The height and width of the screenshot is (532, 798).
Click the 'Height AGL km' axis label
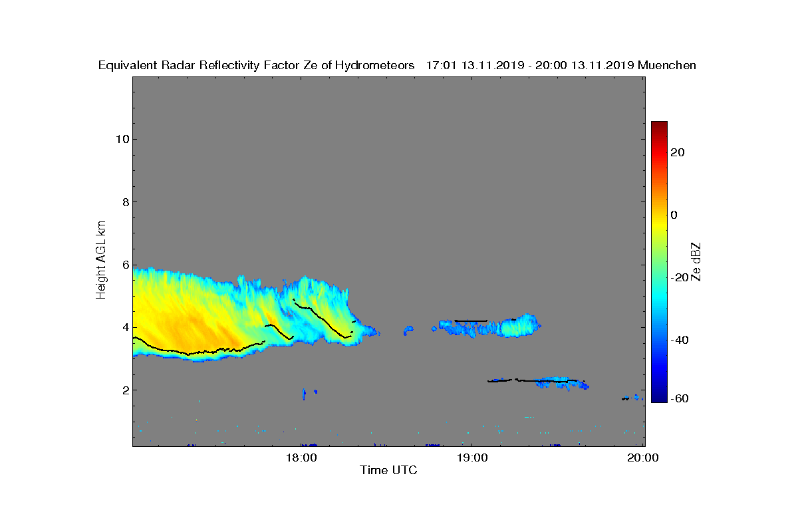tap(101, 261)
